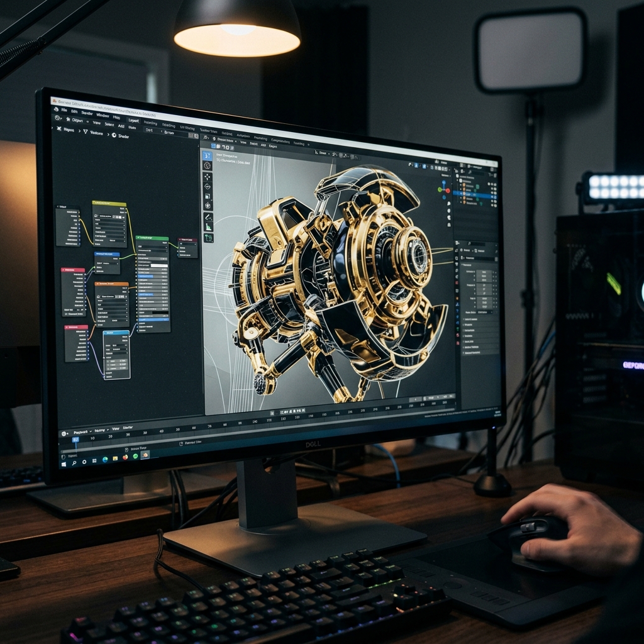Screen dimensions: 644x644
Task: Open the Object Mode dropdown in the viewport header
Action: pyautogui.click(x=225, y=140)
